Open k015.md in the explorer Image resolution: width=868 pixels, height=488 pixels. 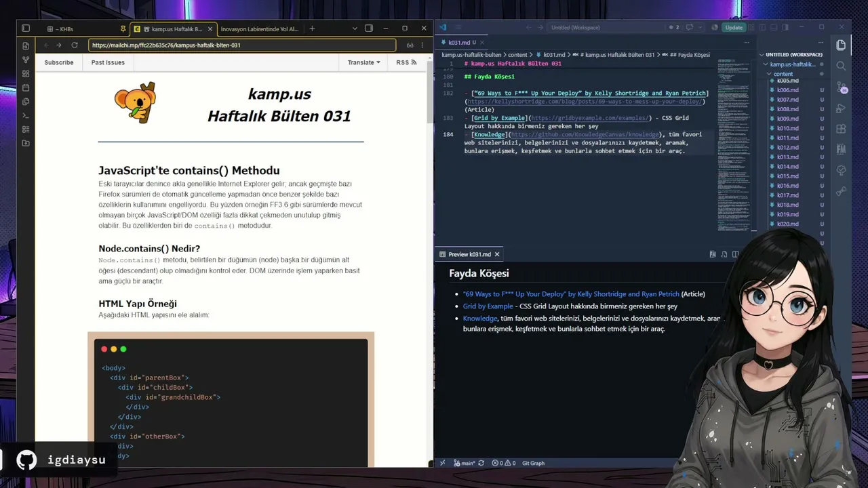[788, 176]
